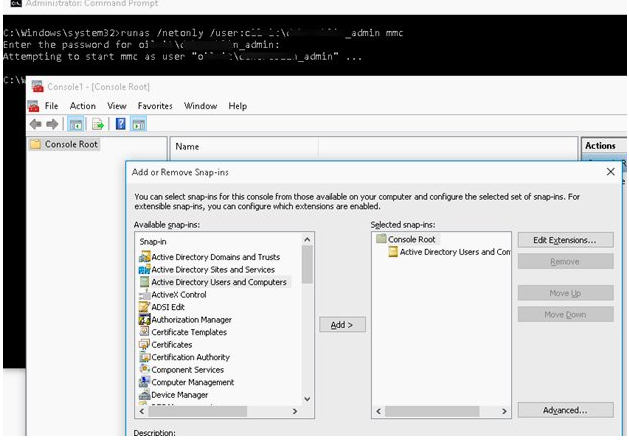The width and height of the screenshot is (629, 441).
Task: Click the Certificates snap-in icon
Action: [144, 344]
